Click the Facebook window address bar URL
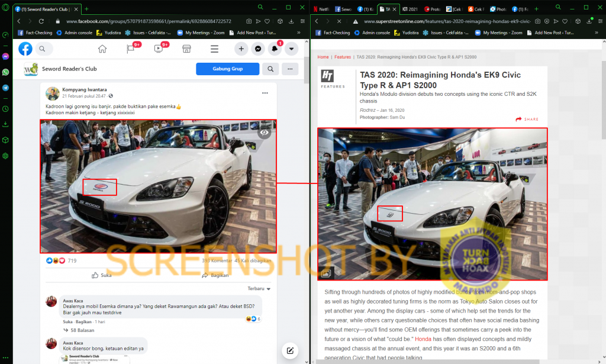Image resolution: width=606 pixels, height=364 pixels. [149, 21]
